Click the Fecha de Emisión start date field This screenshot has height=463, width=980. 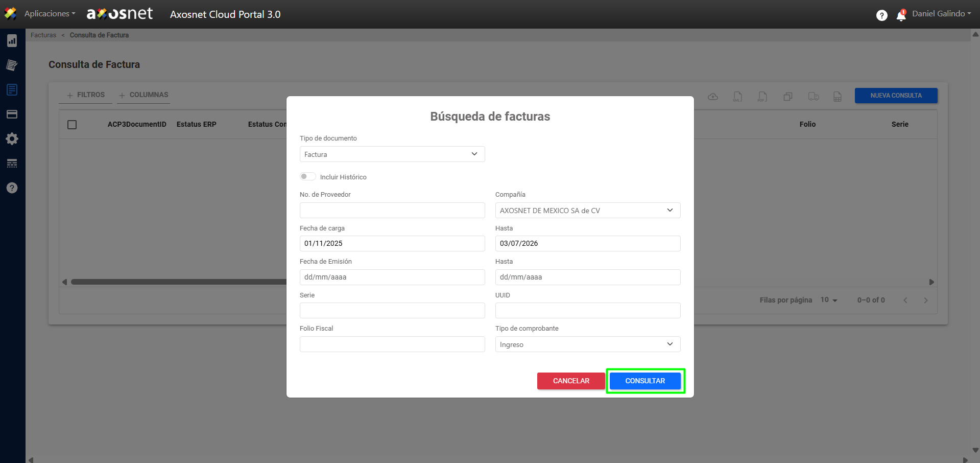(392, 277)
